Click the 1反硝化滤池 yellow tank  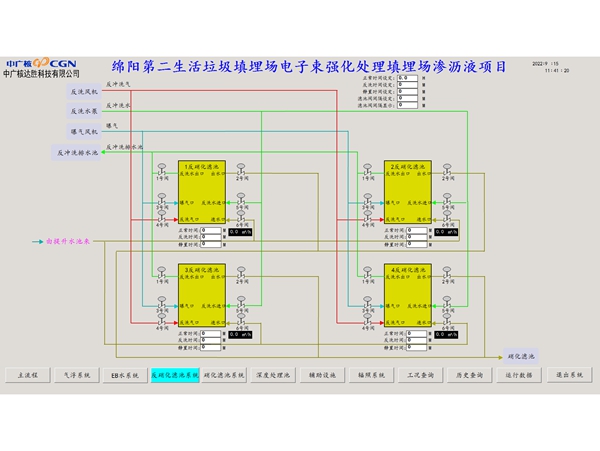201,191
